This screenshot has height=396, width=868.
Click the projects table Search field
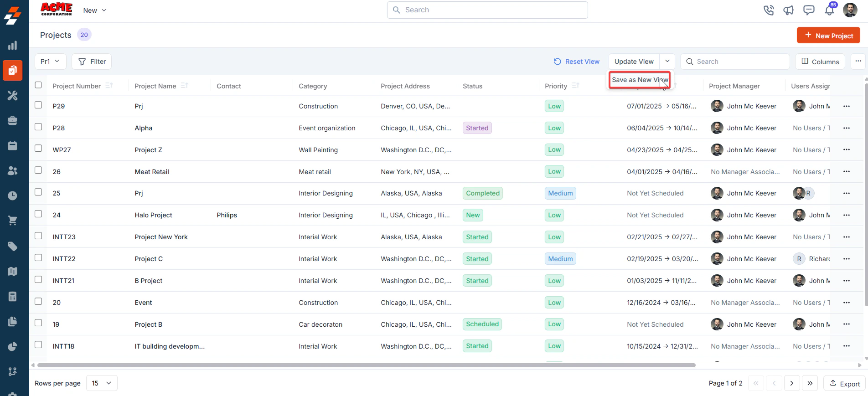point(735,62)
